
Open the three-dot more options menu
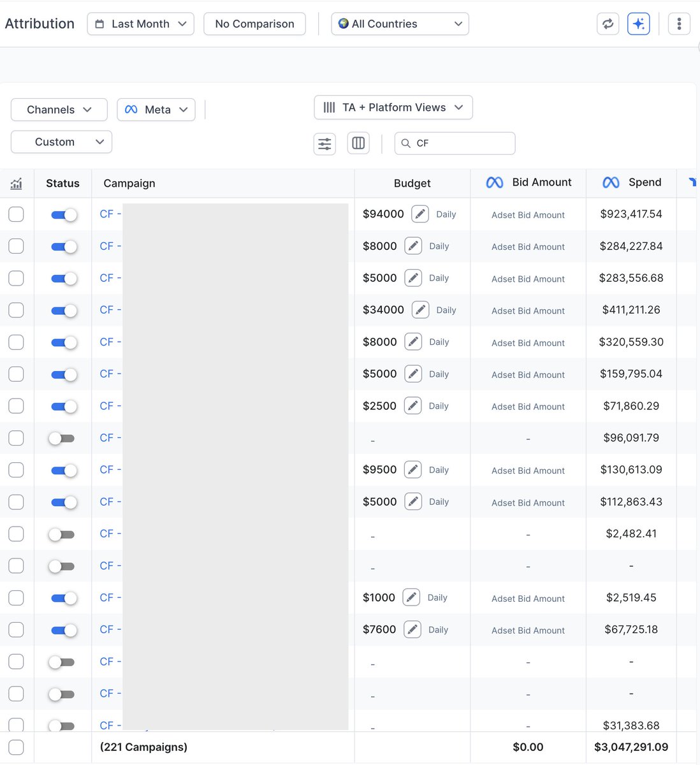(679, 24)
